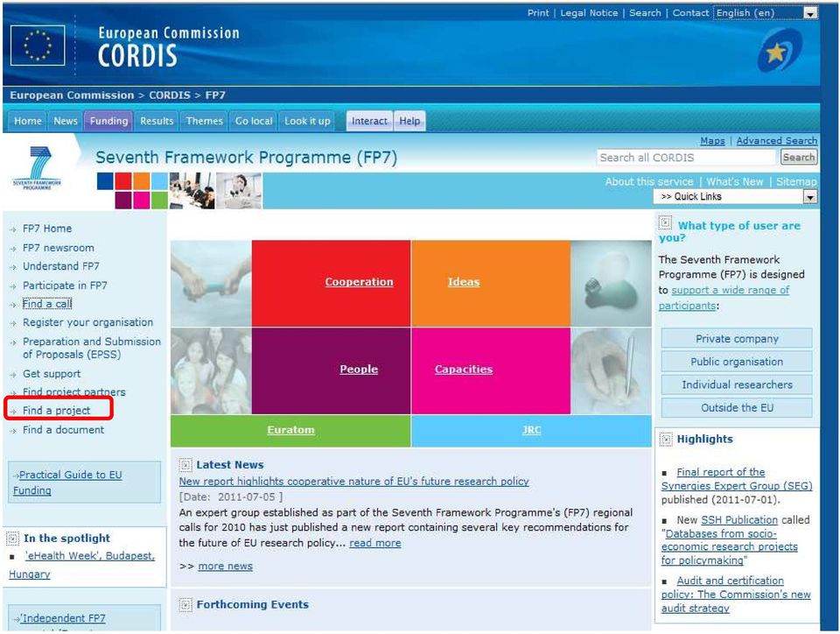
Task: Click the European Commission EU flag logo
Action: click(x=38, y=46)
